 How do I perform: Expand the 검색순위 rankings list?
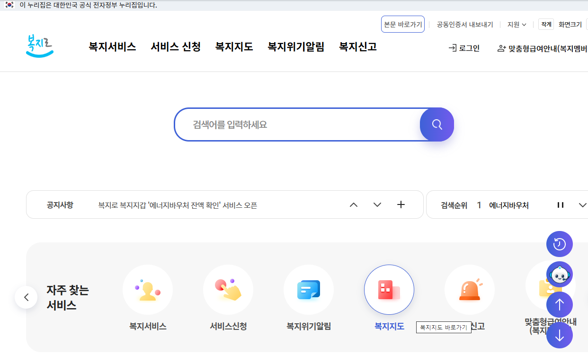pos(583,204)
